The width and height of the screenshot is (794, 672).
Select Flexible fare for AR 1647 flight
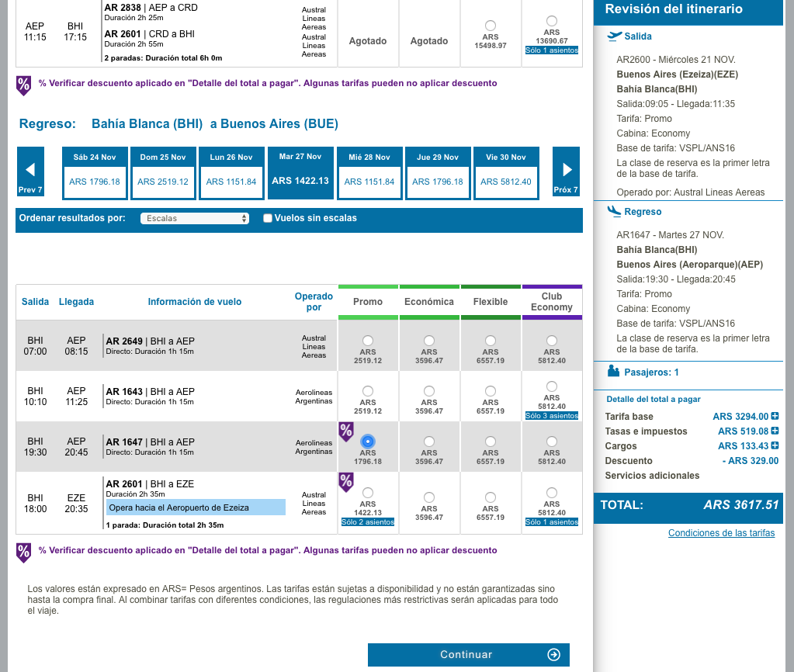click(x=491, y=441)
